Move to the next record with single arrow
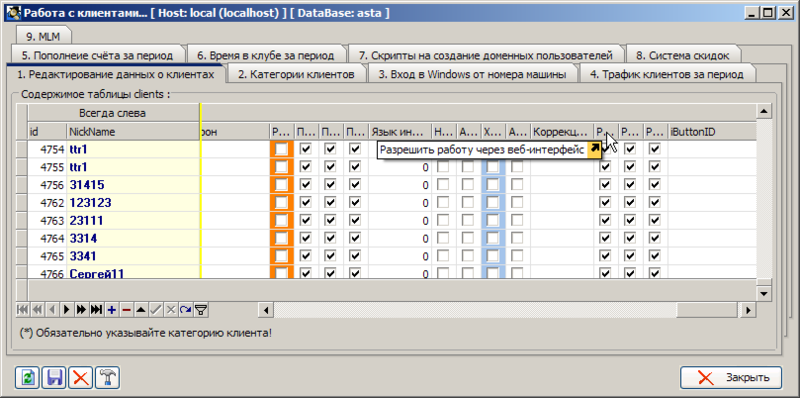This screenshot has width=800, height=398. coord(66,309)
